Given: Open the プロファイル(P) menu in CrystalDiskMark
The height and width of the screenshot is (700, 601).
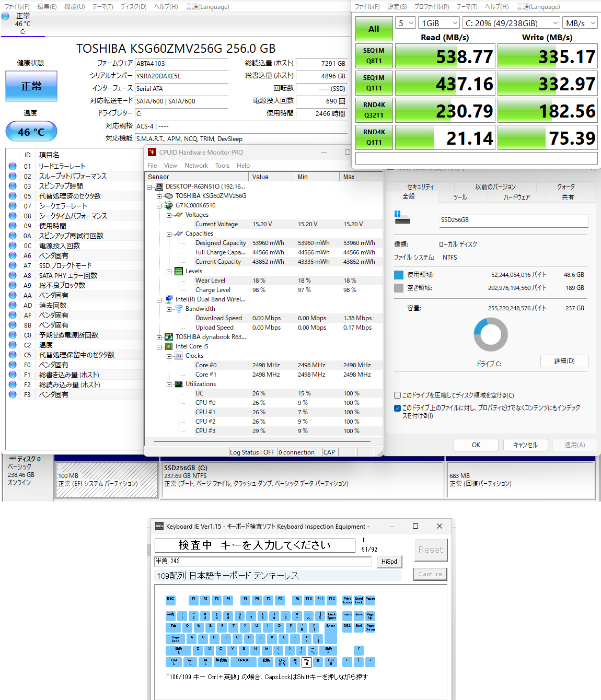Looking at the screenshot, I should click(x=432, y=7).
